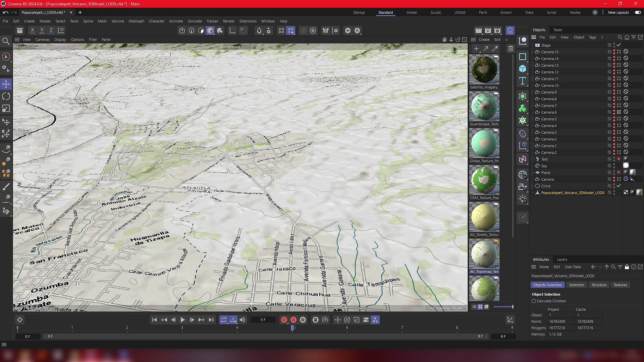
Task: Click the Rectangle spline icon
Action: coord(522,57)
